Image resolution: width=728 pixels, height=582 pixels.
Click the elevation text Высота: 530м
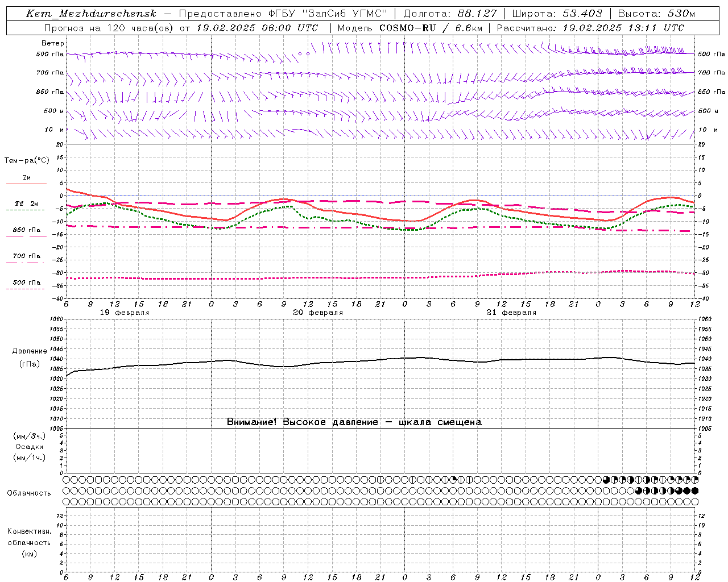click(656, 14)
